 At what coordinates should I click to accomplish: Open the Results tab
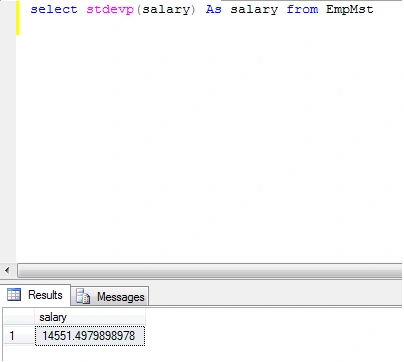[x=35, y=295]
